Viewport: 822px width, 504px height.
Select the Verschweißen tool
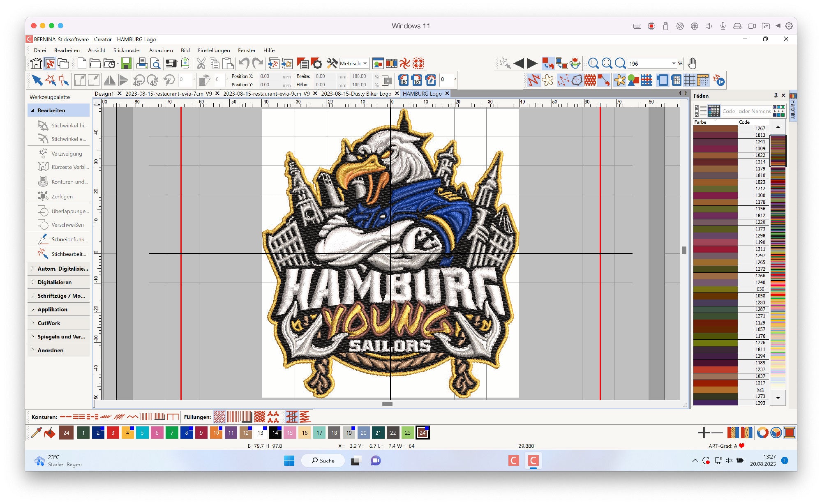(x=62, y=225)
